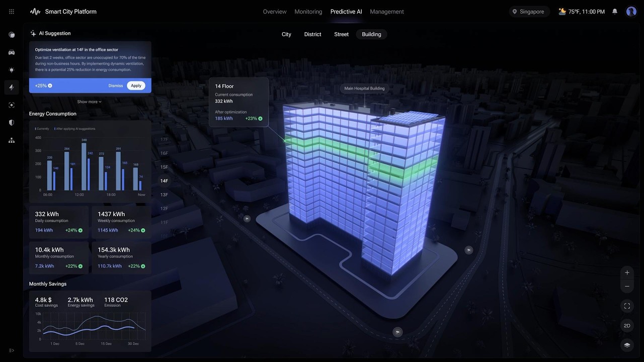Toggle the 2D map view
The height and width of the screenshot is (362, 644).
click(x=627, y=325)
